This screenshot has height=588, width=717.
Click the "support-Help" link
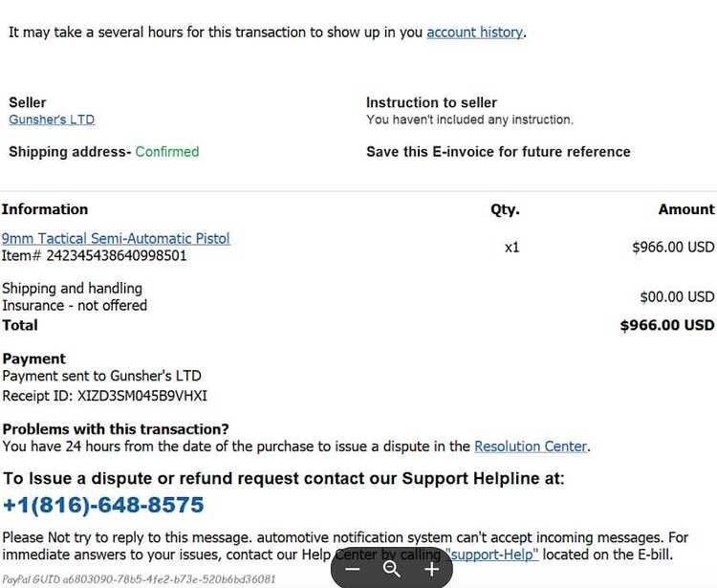coord(492,555)
